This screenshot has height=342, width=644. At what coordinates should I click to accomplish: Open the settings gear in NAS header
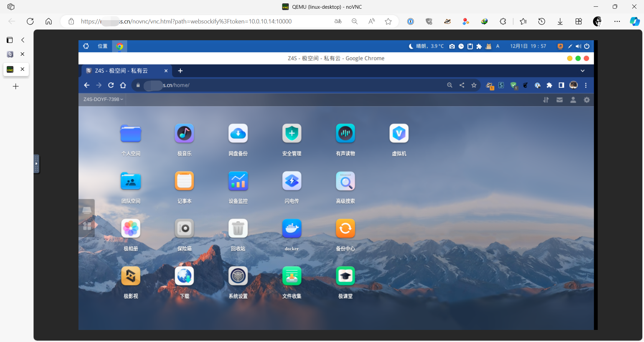pos(587,100)
